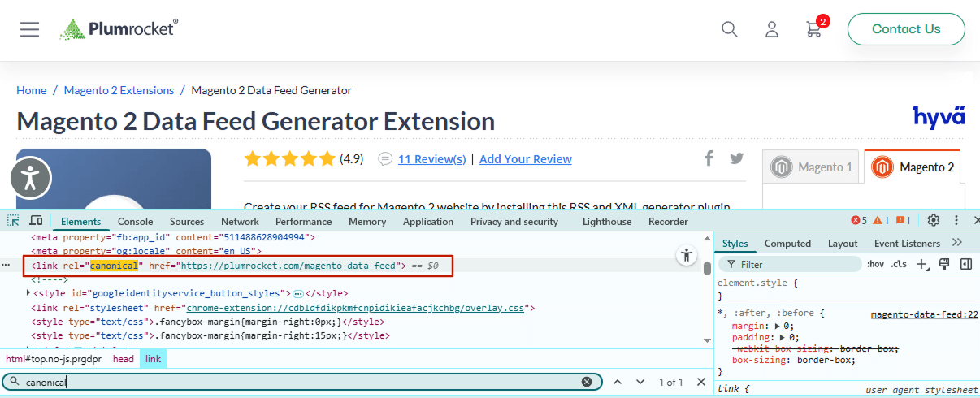Expand the googleidentityservice style node
Image resolution: width=980 pixels, height=398 pixels.
point(29,293)
